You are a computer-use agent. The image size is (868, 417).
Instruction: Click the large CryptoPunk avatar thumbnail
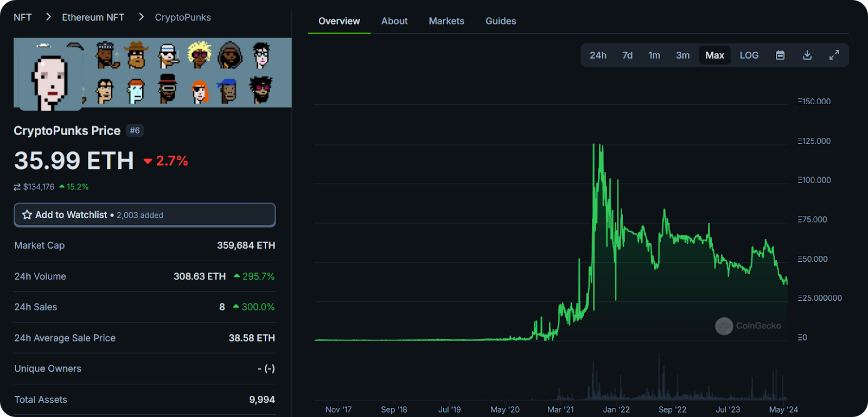pos(51,78)
